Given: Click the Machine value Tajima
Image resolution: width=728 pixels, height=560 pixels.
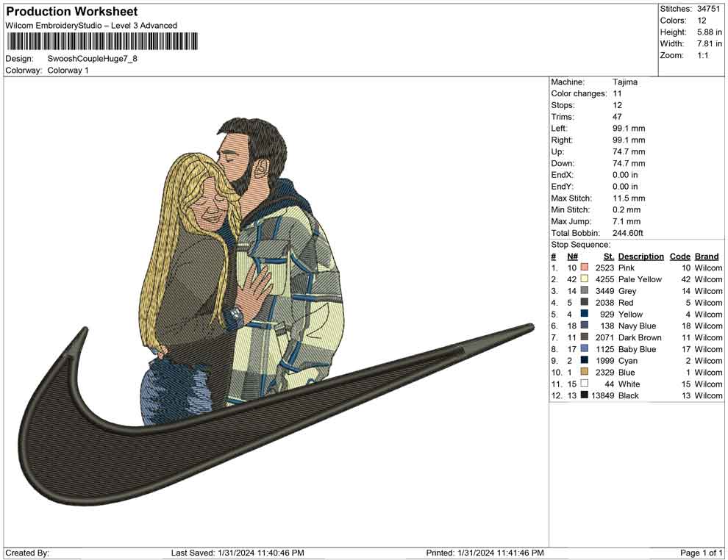Looking at the screenshot, I should click(x=625, y=82).
